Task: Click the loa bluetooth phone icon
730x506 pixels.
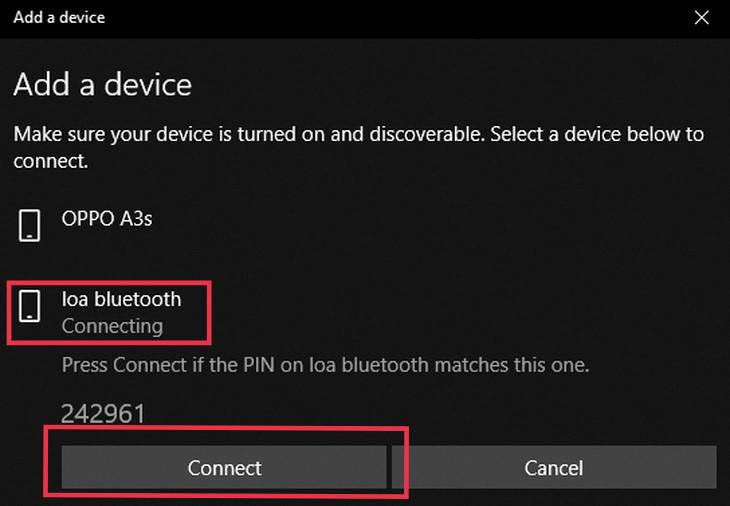Action: pyautogui.click(x=31, y=305)
